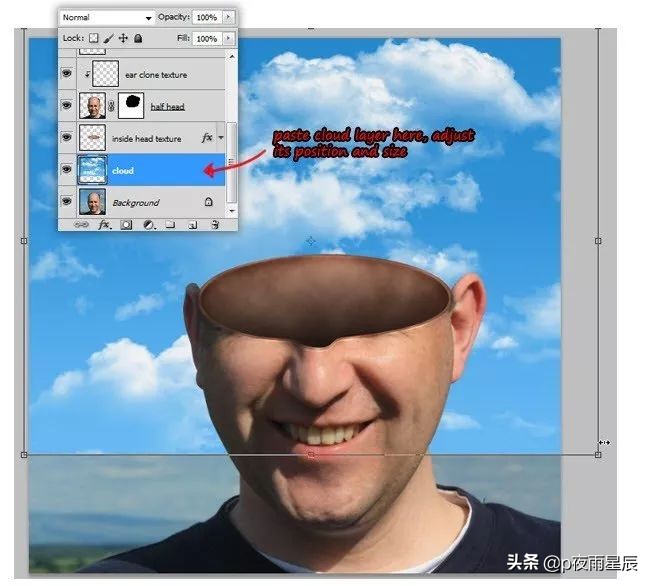
Task: Hide the ear clone texture layer
Action: pyautogui.click(x=67, y=74)
